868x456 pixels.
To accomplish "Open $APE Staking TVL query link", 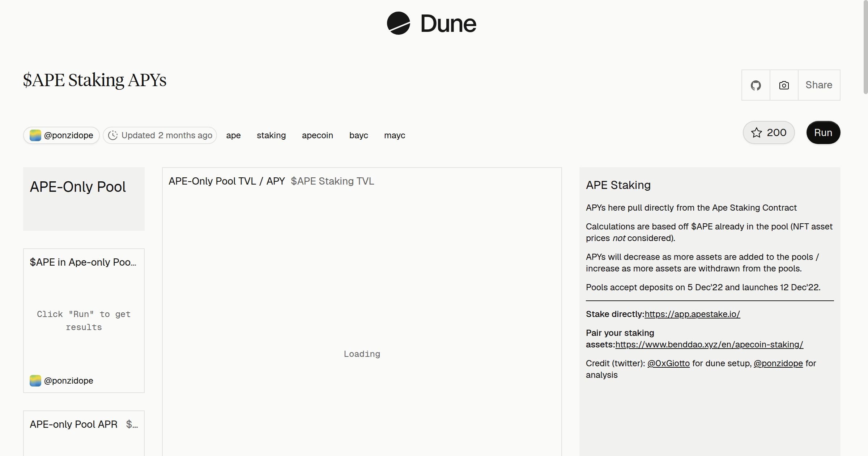I will pos(332,181).
